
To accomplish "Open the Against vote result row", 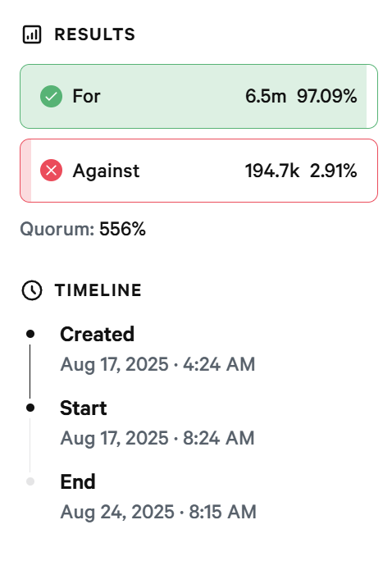I will (198, 171).
